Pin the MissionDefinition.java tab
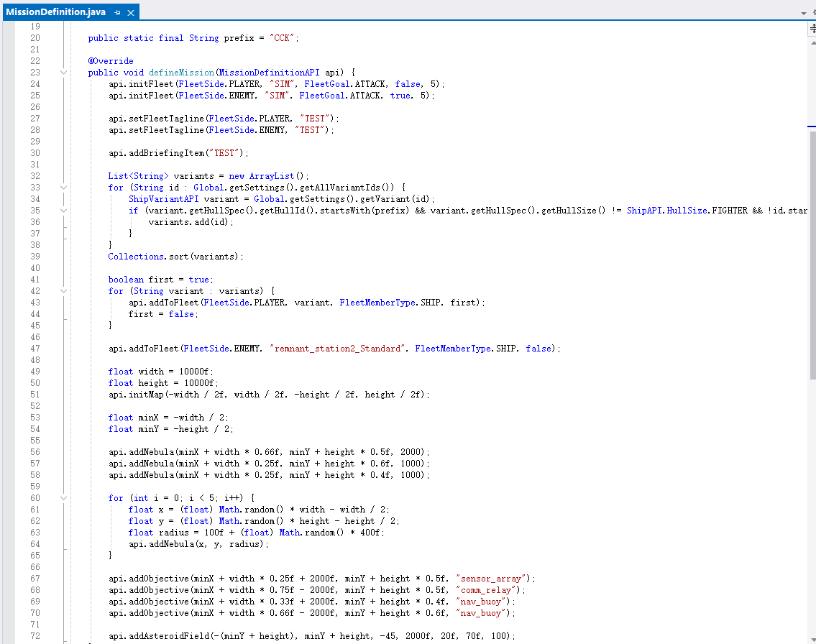Image resolution: width=816 pixels, height=644 pixels. tap(118, 13)
